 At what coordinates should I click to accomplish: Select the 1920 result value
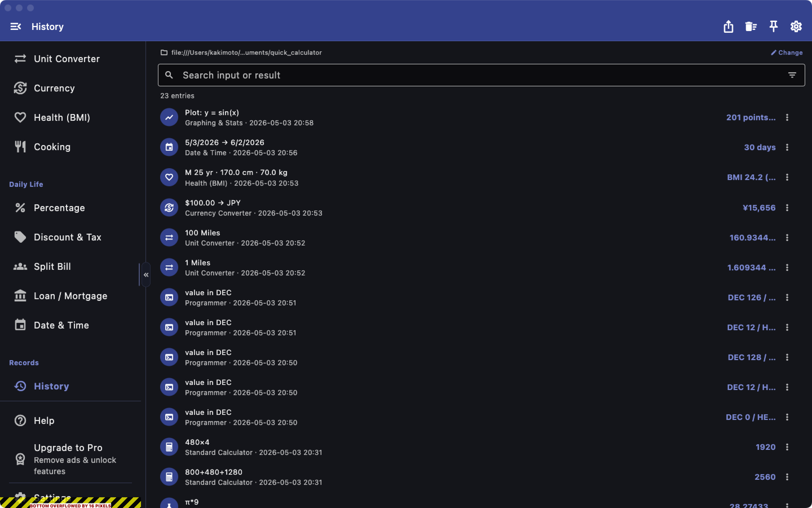pyautogui.click(x=765, y=447)
